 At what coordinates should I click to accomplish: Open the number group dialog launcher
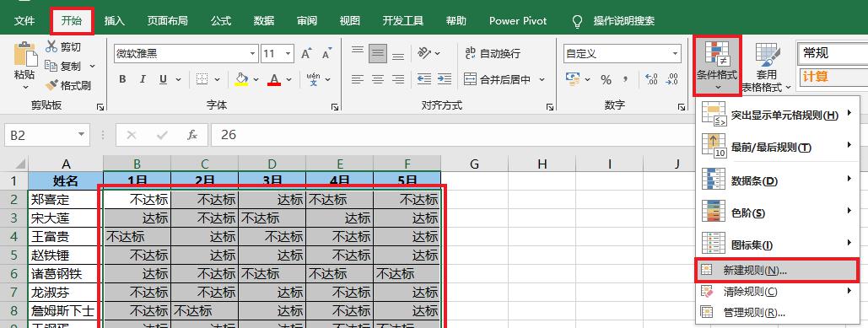click(x=681, y=106)
